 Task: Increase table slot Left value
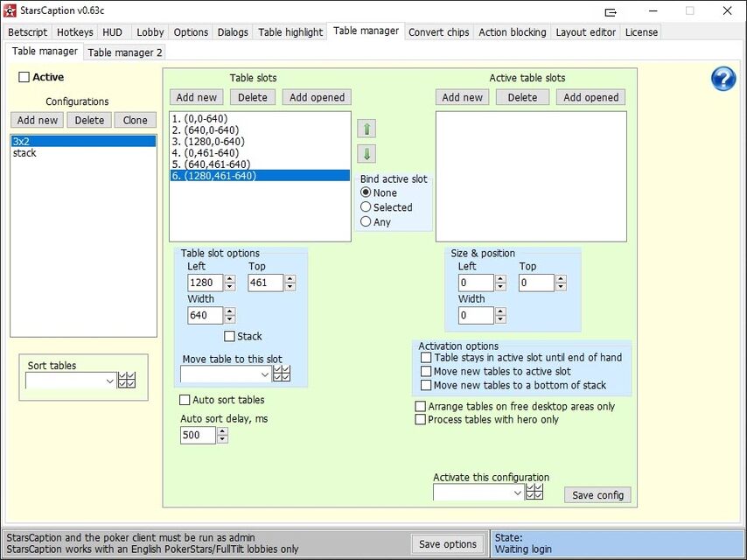click(230, 279)
